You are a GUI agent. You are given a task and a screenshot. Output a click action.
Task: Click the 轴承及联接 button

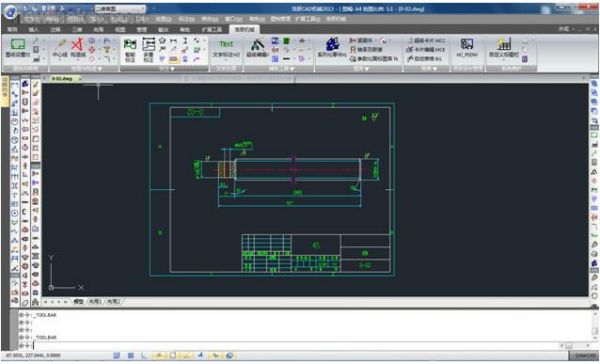point(367,49)
